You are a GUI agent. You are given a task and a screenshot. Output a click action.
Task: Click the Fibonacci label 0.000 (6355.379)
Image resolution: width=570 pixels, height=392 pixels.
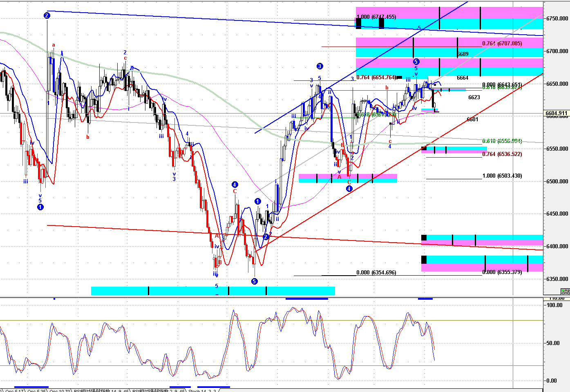point(502,272)
